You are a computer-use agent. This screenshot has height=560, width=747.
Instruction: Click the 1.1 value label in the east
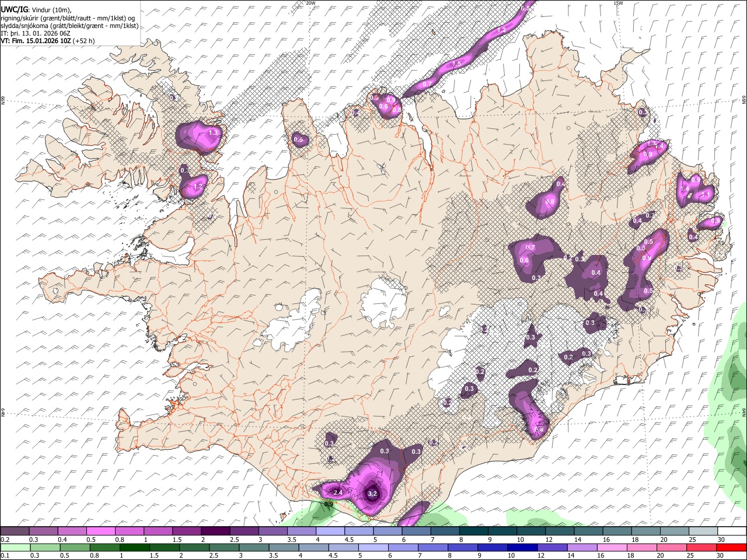click(706, 194)
